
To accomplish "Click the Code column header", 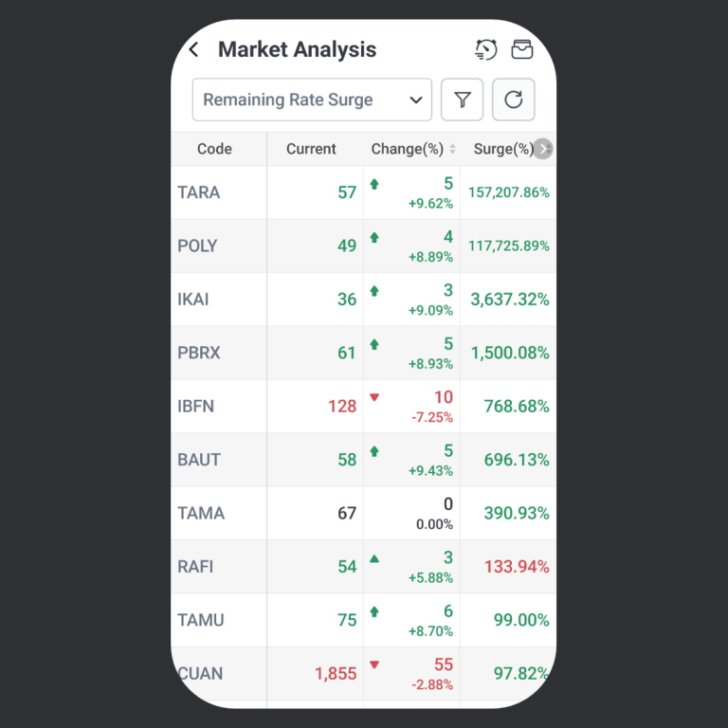I will tap(214, 149).
